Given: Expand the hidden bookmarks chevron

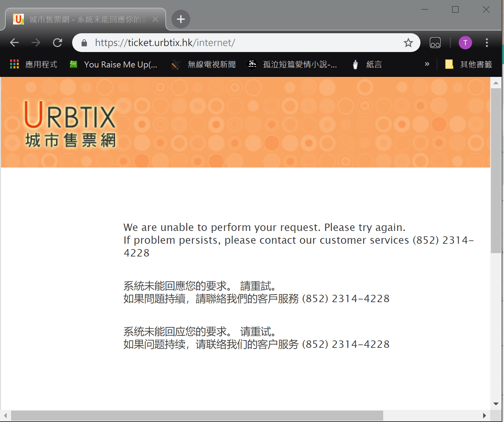Looking at the screenshot, I should coord(427,64).
